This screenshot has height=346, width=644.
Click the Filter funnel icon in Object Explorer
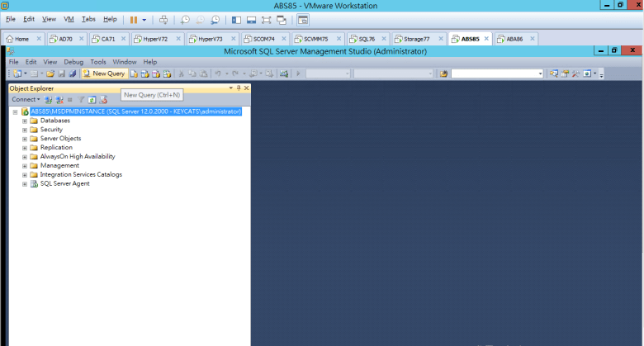(x=82, y=100)
